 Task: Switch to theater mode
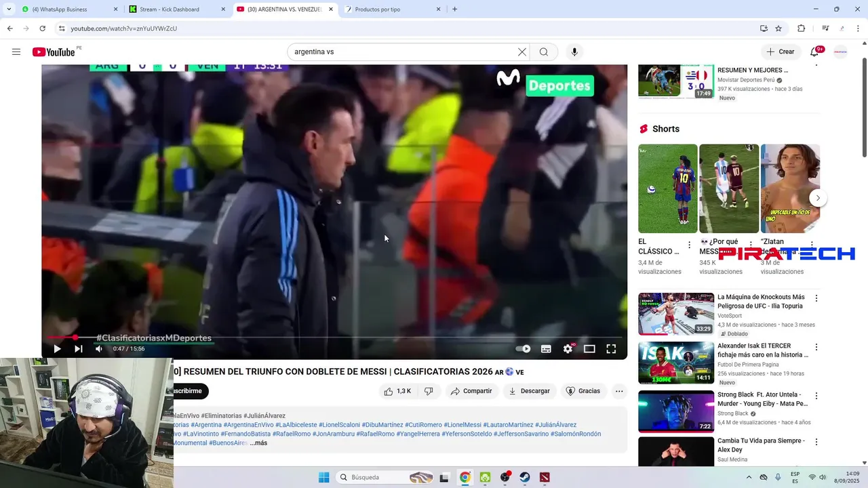(x=589, y=349)
